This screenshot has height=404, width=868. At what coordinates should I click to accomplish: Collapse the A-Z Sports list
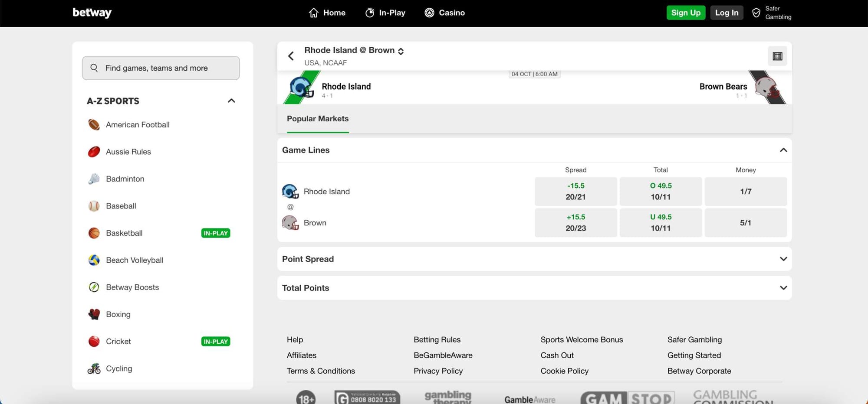tap(231, 101)
